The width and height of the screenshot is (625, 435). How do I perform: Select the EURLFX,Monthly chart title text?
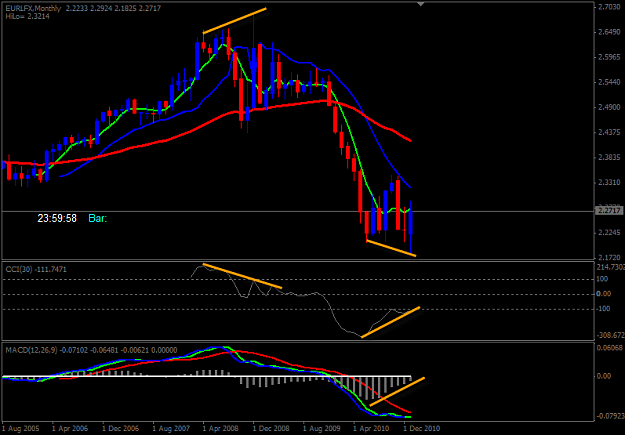click(x=31, y=8)
